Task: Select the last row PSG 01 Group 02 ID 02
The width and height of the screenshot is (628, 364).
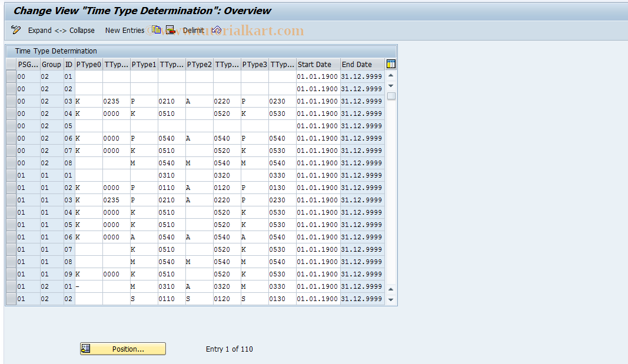Action: click(x=11, y=299)
